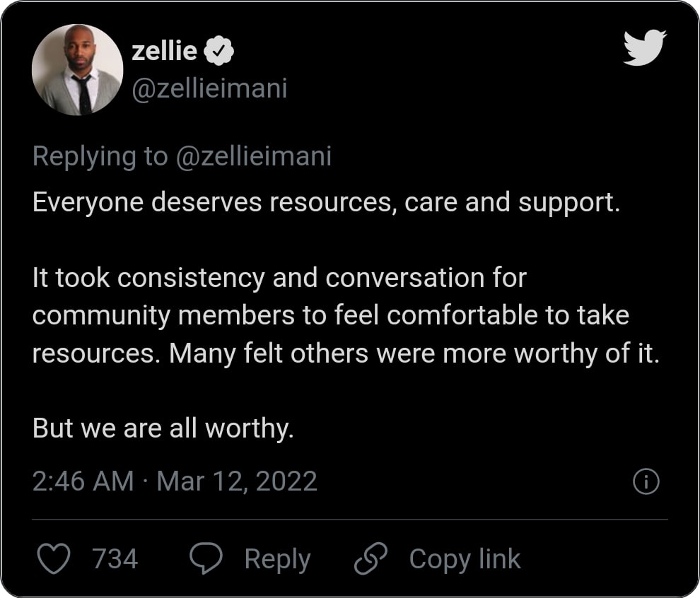Click the Twitter bird logo

tap(644, 48)
